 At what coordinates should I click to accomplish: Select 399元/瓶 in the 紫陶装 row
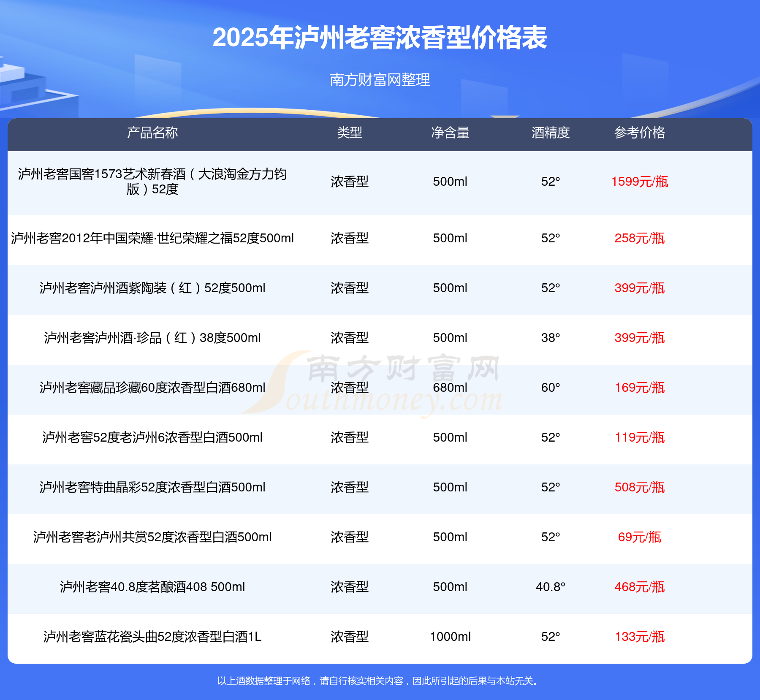[x=640, y=288]
